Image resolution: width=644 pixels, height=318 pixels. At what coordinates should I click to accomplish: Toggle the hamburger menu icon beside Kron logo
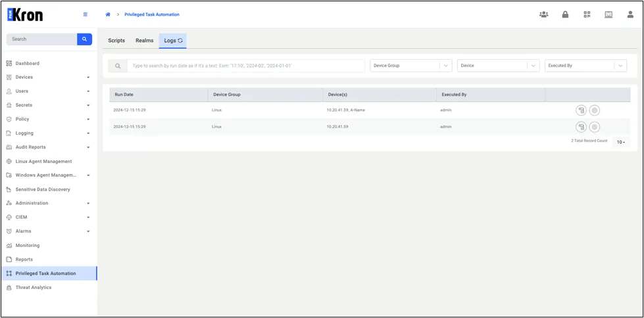point(86,14)
